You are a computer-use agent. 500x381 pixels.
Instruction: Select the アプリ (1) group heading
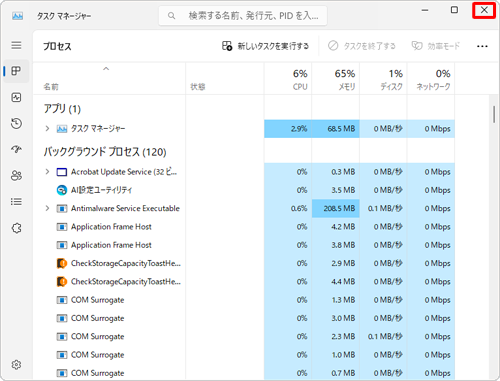[62, 109]
